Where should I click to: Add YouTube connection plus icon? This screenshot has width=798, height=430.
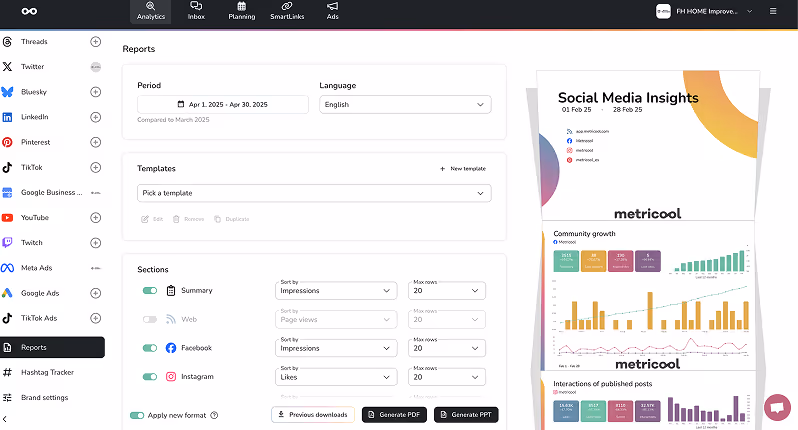click(x=96, y=218)
